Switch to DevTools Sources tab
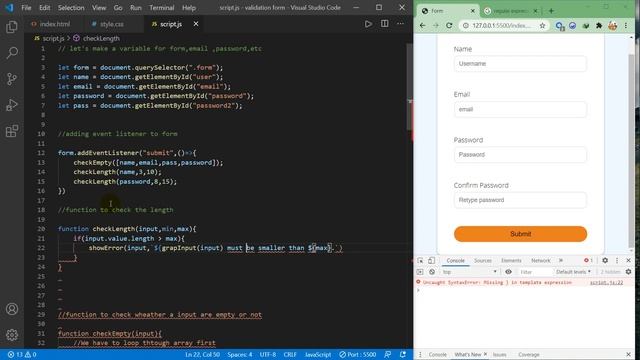The height and width of the screenshot is (360, 640). point(482,260)
